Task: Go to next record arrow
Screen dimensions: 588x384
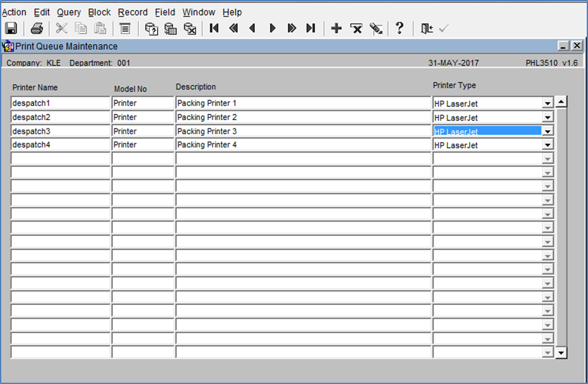Action: (x=273, y=28)
